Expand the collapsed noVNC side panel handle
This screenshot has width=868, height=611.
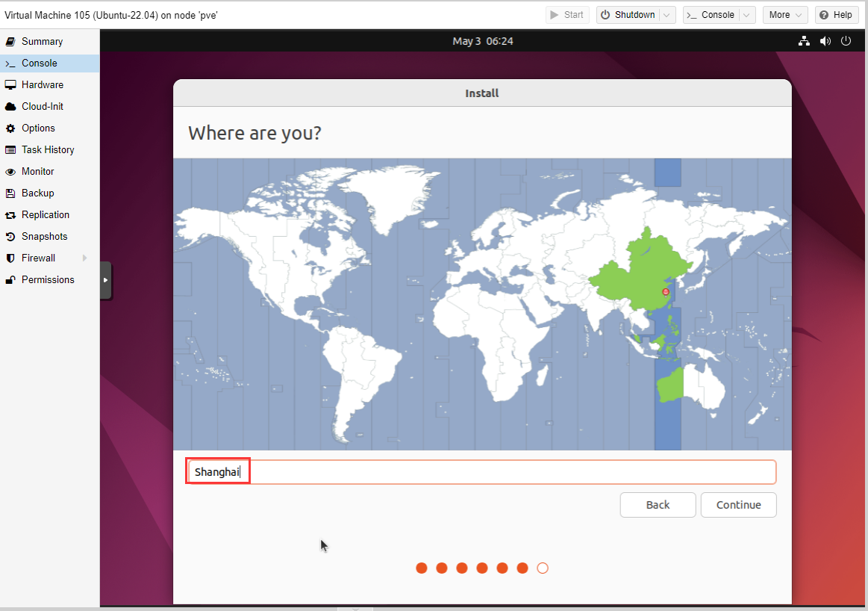[105, 280]
